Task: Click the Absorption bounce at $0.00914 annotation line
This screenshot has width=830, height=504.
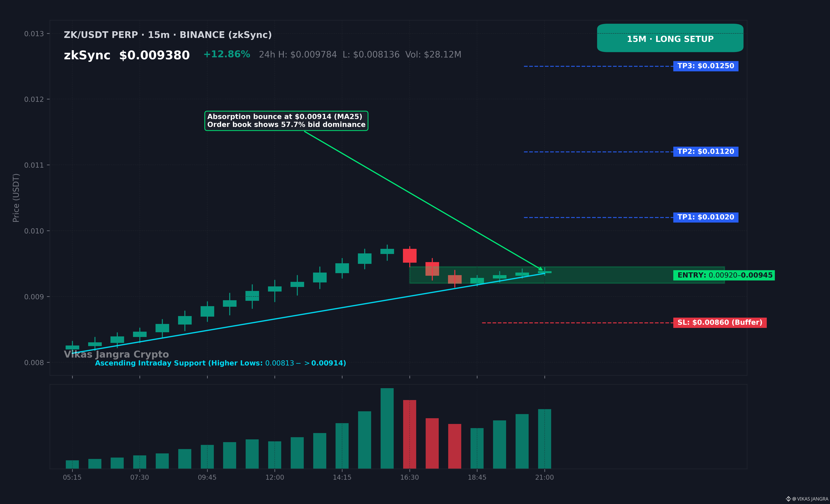Action: [x=285, y=117]
